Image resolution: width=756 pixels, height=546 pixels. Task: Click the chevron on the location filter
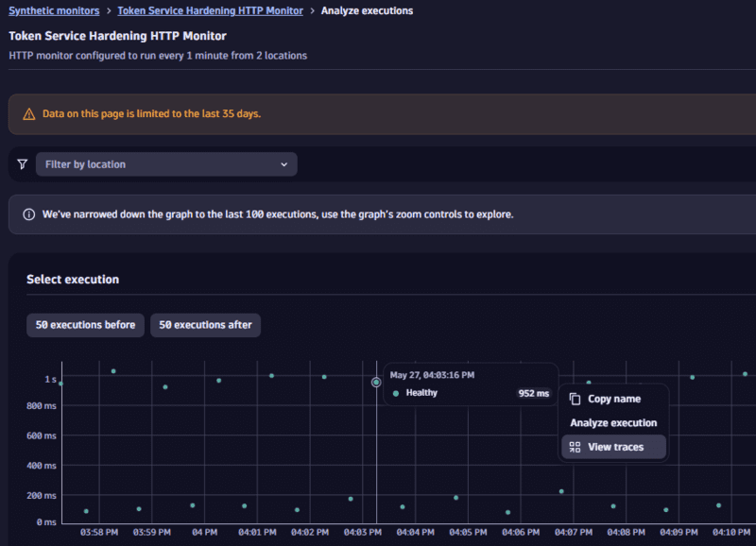[x=283, y=163]
